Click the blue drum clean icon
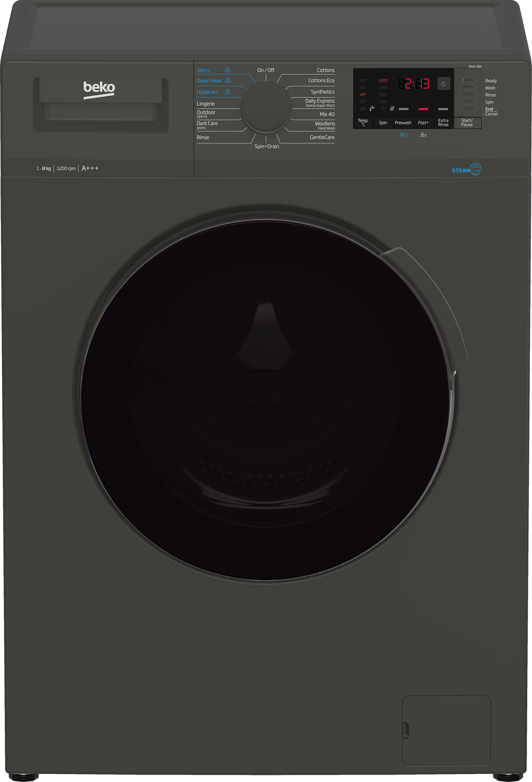This screenshot has width=532, height=782. pyautogui.click(x=403, y=135)
